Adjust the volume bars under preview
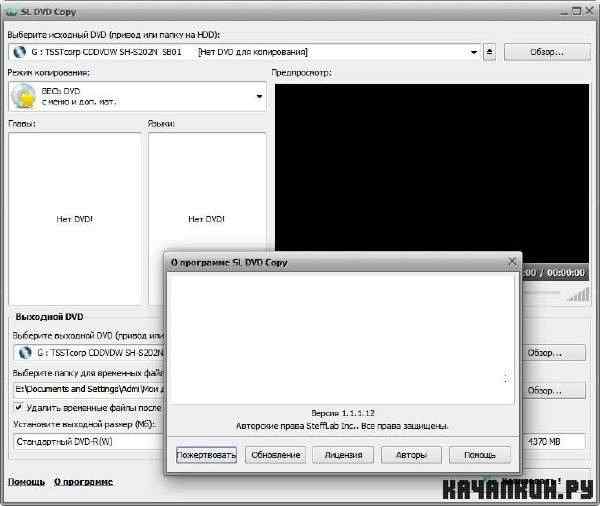Screen dimensions: 600x506 pos(579,295)
